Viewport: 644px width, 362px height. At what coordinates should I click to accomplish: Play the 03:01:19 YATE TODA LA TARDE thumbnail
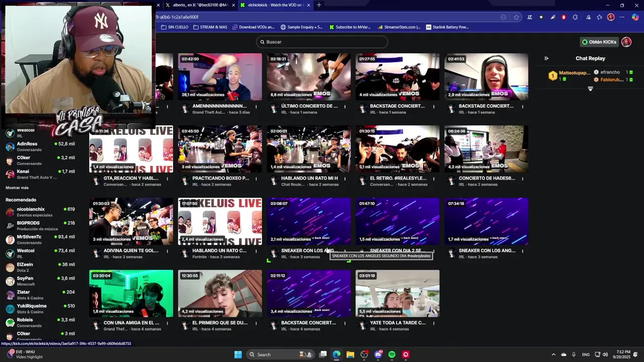pos(397,294)
